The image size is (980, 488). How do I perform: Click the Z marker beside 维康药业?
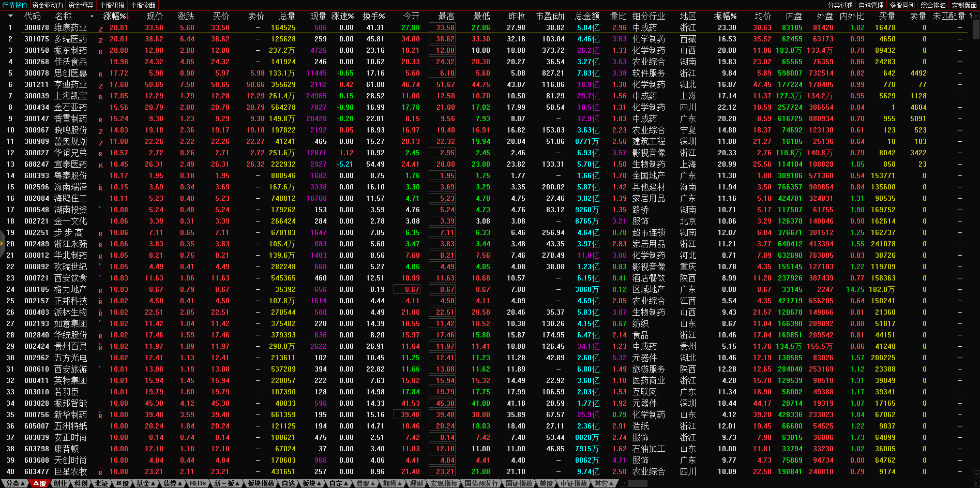pos(100,28)
